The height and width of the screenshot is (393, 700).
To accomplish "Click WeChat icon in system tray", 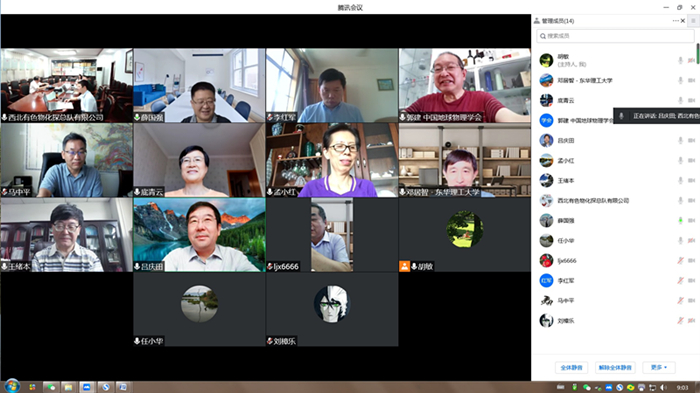I will pyautogui.click(x=587, y=387).
